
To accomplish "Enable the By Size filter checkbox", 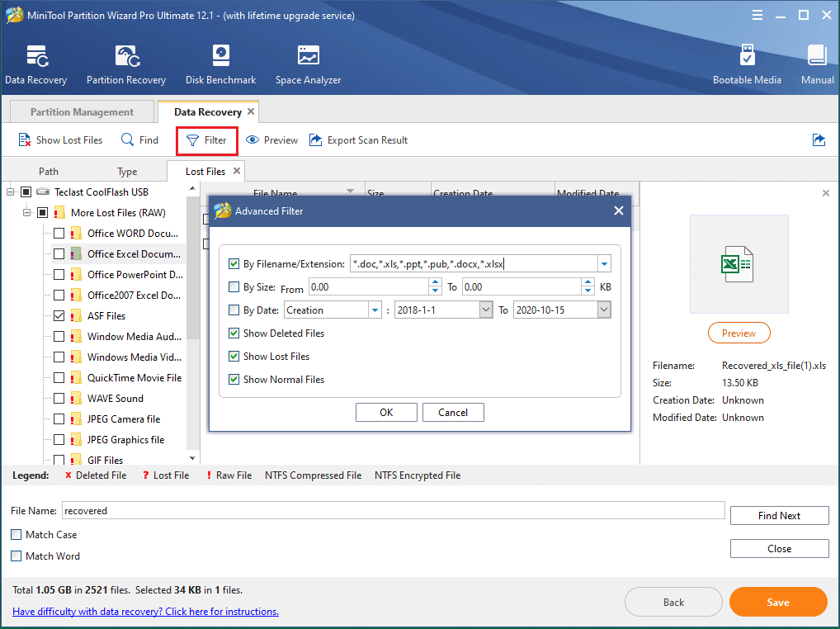I will (x=234, y=286).
